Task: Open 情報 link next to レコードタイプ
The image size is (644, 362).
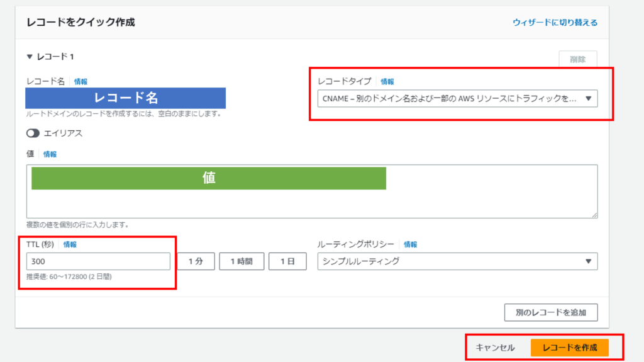Action: coord(387,81)
